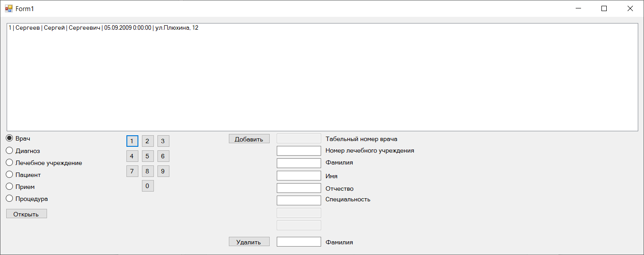
Task: Tap keypad button 7
Action: 132,171
